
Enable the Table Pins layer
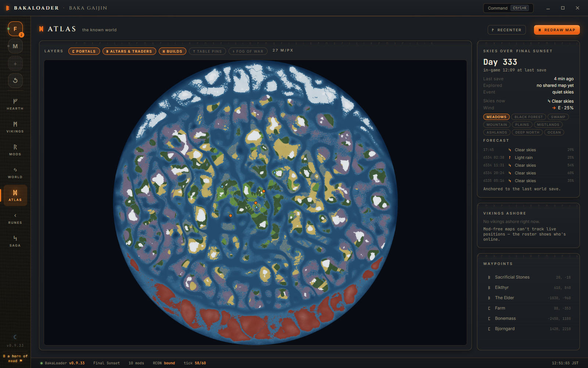click(207, 51)
